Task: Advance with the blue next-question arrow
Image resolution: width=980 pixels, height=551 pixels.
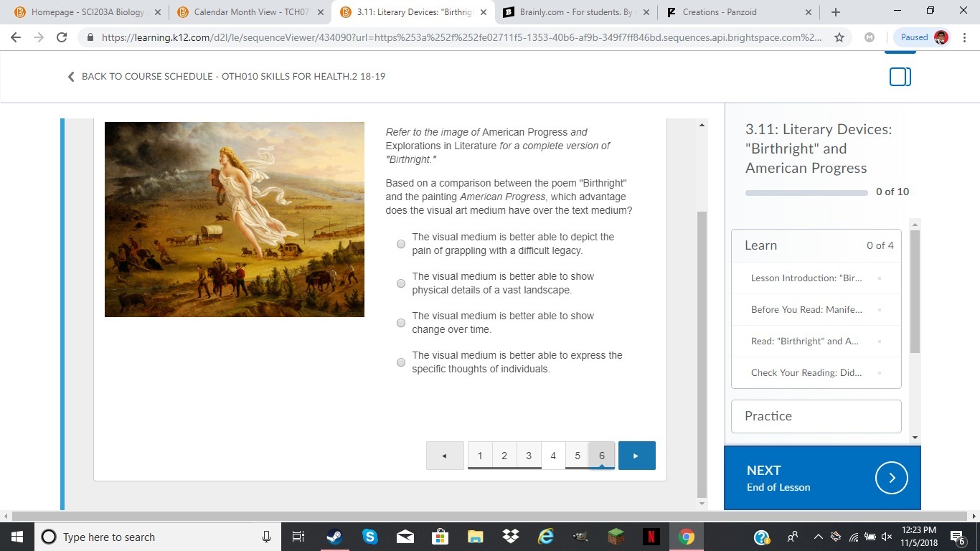Action: point(637,456)
